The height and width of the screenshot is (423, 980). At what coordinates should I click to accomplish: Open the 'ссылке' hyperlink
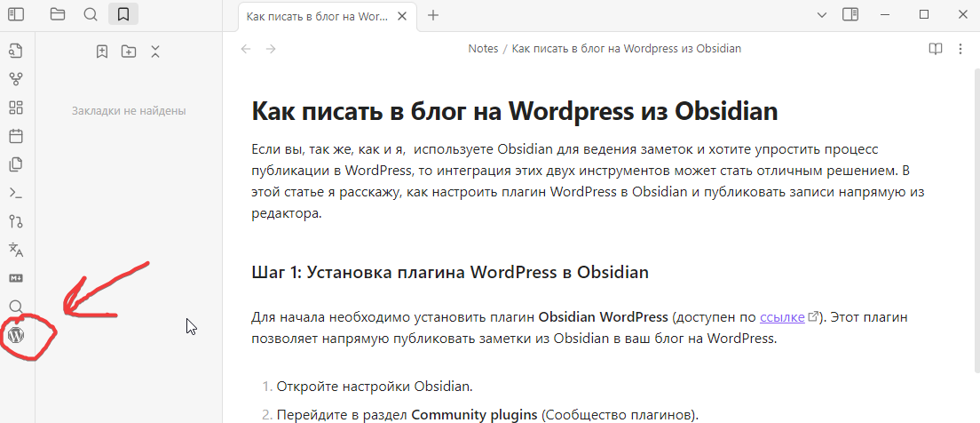[782, 317]
